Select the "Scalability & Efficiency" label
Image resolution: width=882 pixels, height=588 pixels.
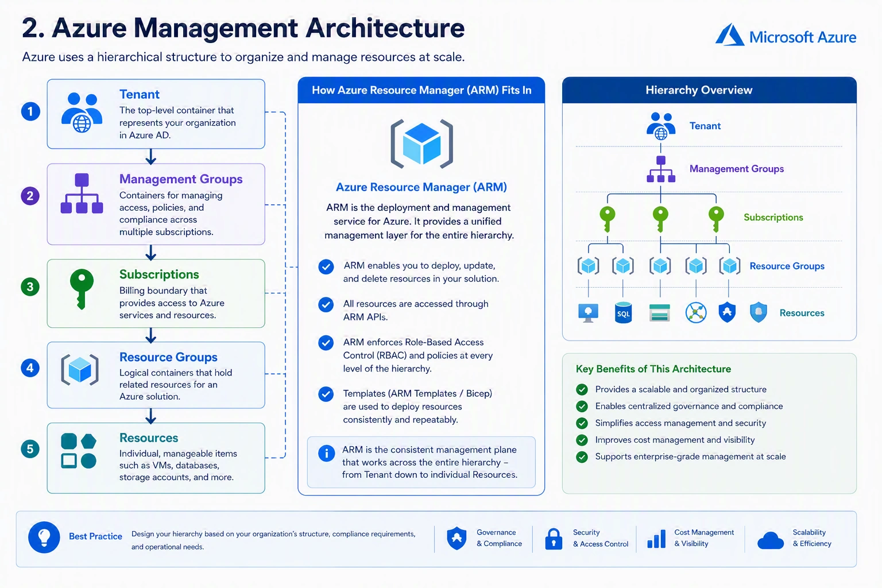(x=812, y=538)
